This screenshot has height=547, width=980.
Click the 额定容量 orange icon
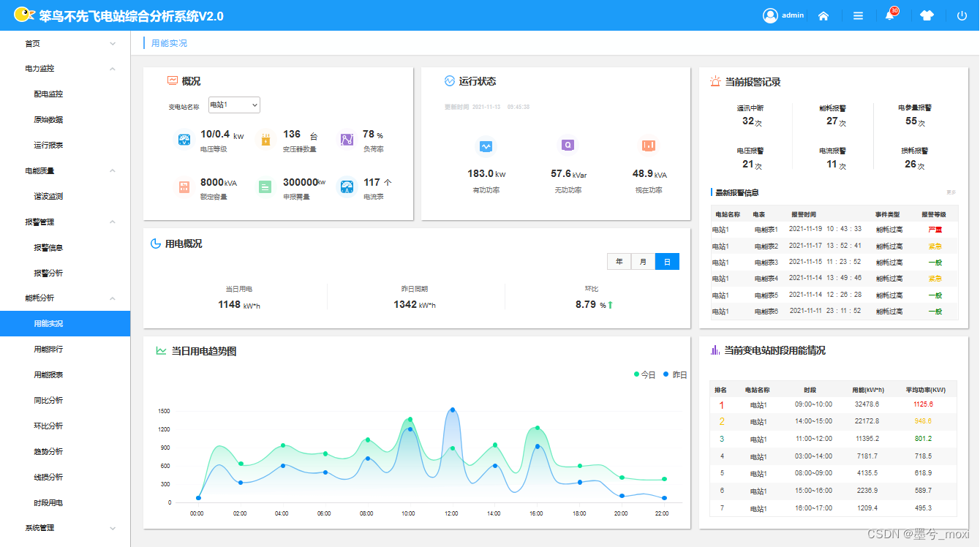[x=184, y=187]
